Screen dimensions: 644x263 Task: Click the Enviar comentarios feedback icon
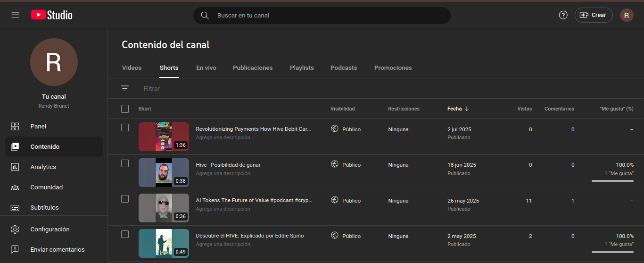coord(15,250)
